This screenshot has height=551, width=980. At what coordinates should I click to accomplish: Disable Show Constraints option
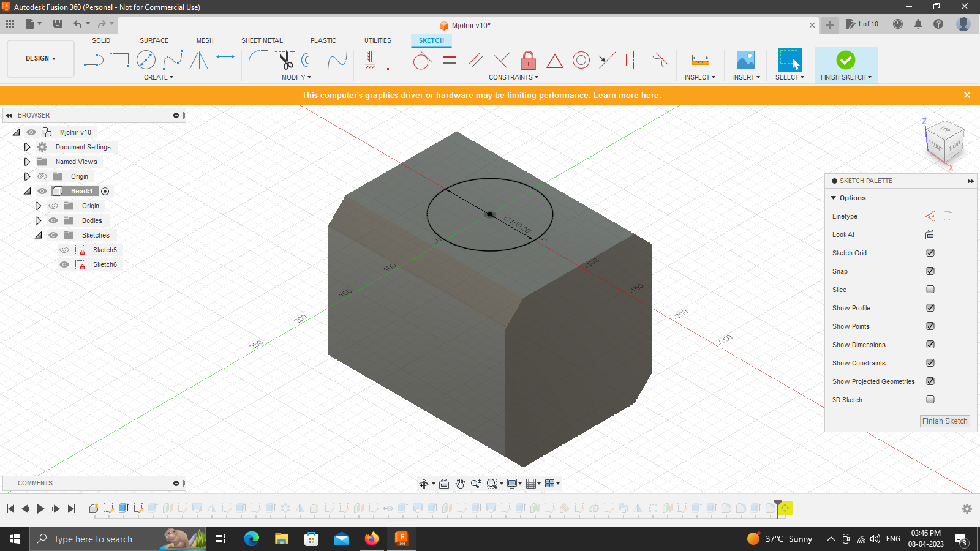[930, 362]
